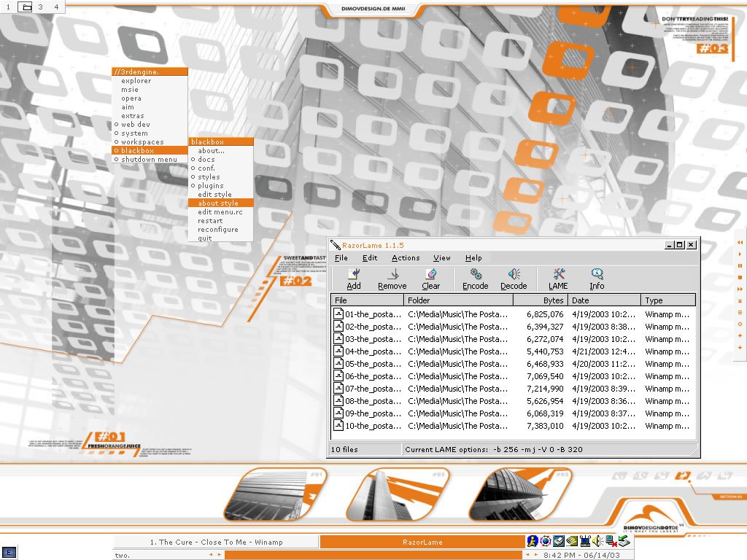The height and width of the screenshot is (560, 747).
Task: Click the file icon beside 09-the_posta...
Action: coord(338,413)
